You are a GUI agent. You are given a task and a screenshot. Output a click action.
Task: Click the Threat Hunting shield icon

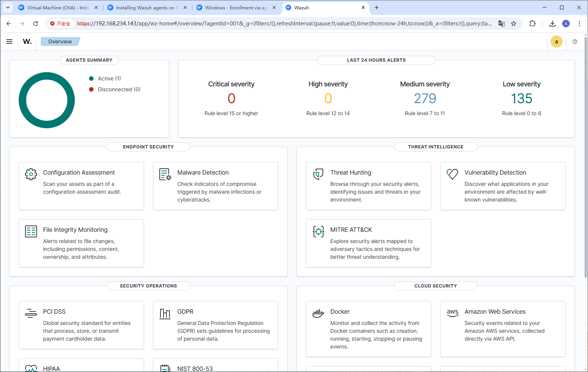(x=318, y=174)
